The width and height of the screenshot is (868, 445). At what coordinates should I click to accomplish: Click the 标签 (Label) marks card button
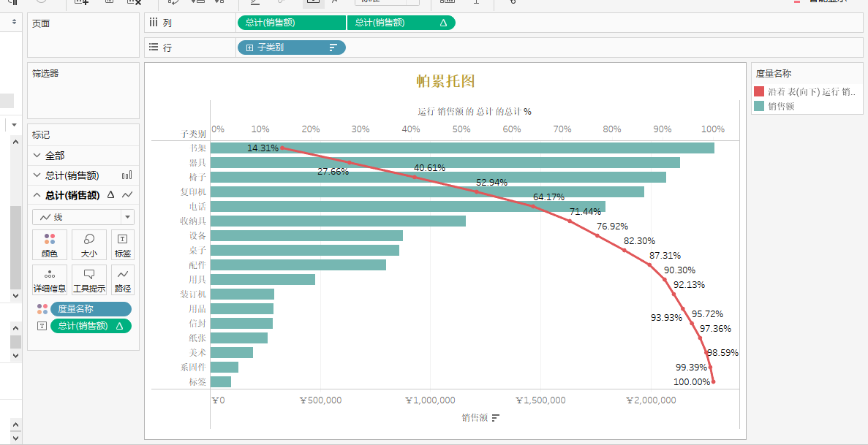122,244
